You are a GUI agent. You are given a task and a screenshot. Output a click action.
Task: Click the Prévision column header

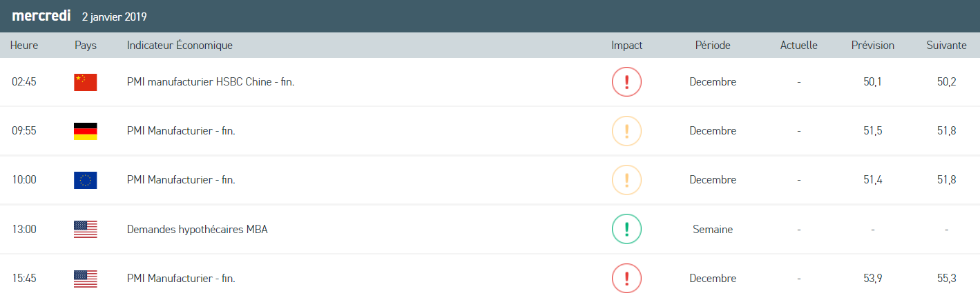872,46
